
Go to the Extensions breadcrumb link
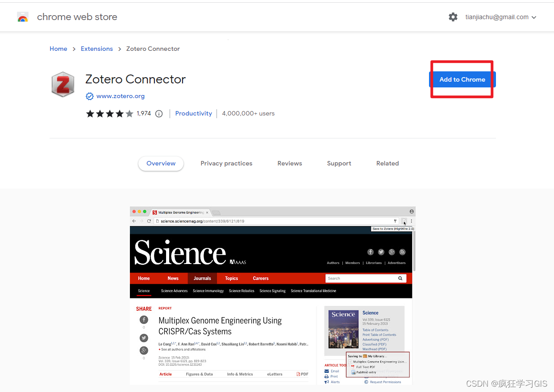(x=97, y=49)
